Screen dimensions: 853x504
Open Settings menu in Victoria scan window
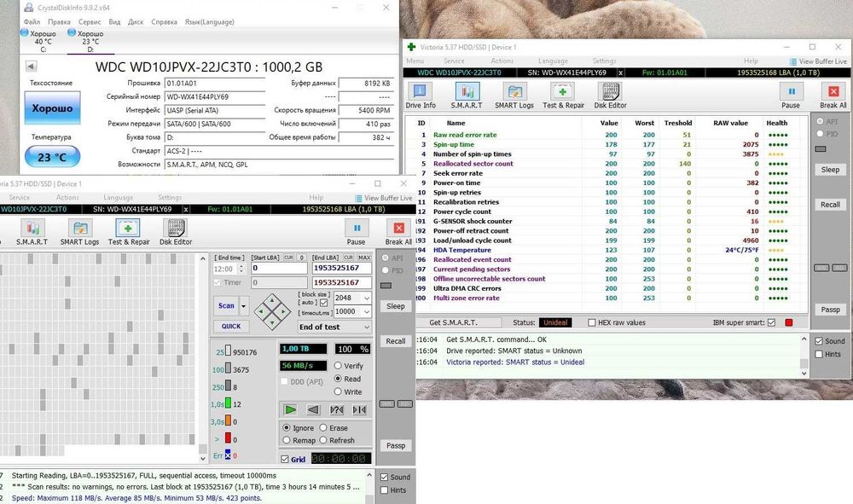170,197
